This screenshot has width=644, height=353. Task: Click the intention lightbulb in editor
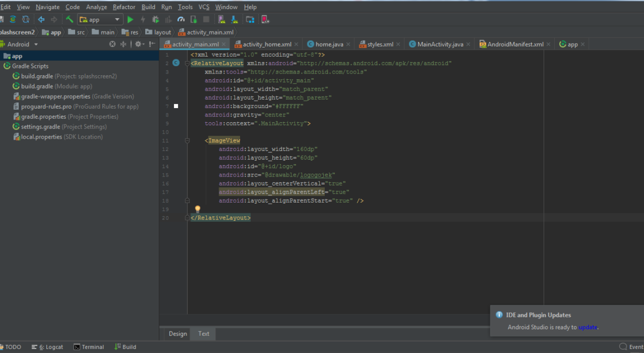pyautogui.click(x=198, y=209)
